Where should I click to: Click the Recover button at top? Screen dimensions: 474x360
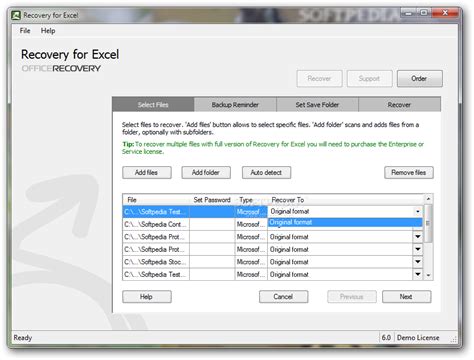[x=319, y=79]
